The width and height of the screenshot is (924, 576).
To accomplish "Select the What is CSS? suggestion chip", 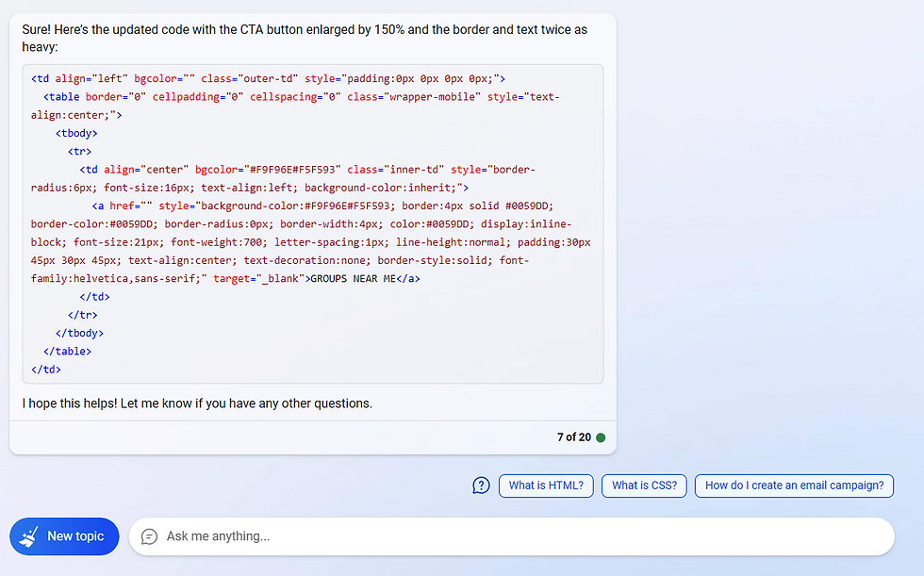I will [644, 485].
